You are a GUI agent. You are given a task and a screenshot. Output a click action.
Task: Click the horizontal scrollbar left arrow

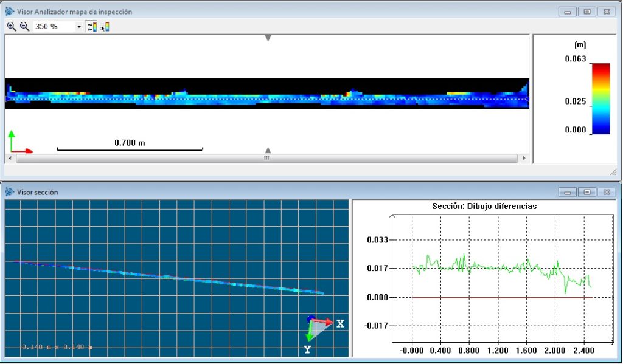10,158
